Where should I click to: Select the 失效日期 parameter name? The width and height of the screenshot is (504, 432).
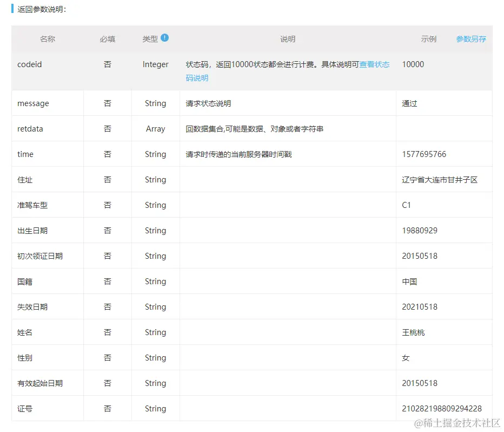(32, 307)
